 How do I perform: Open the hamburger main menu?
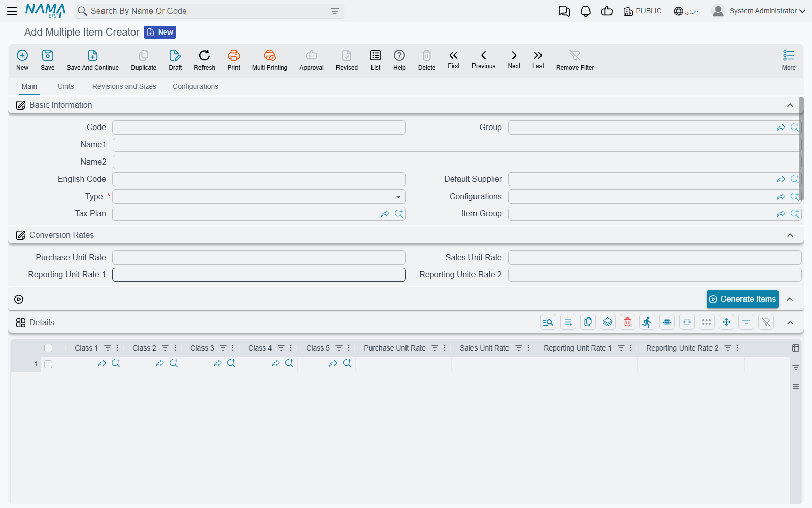pyautogui.click(x=12, y=11)
